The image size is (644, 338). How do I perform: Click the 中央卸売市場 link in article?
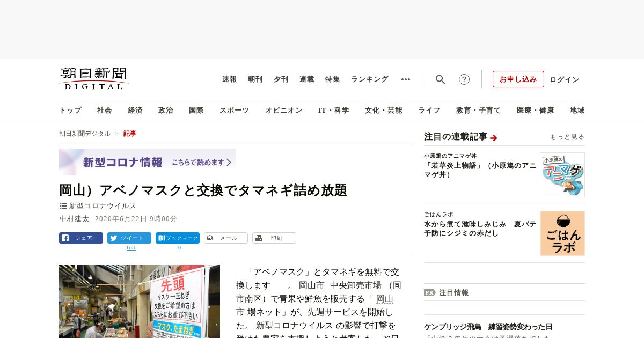click(356, 285)
